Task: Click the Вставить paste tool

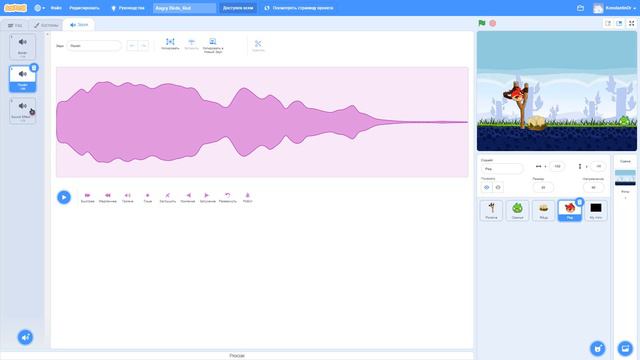Action: point(191,44)
